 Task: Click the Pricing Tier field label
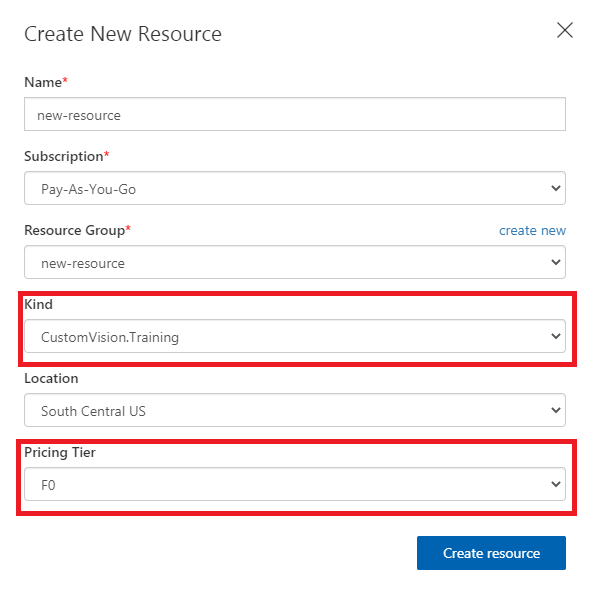pos(60,452)
